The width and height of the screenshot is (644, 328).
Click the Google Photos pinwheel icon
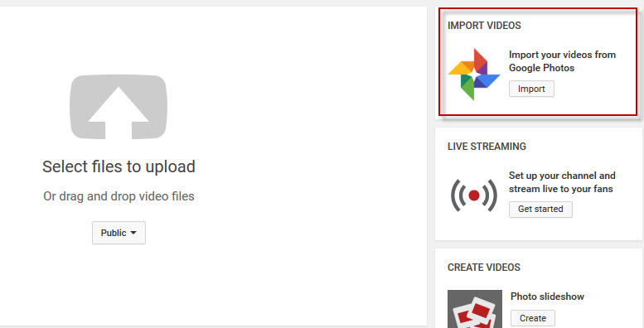pos(473,75)
